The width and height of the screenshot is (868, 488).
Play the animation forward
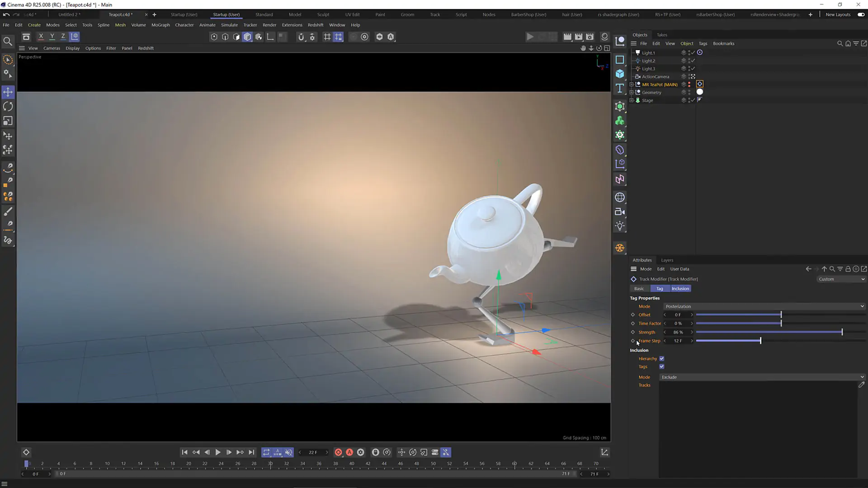(x=218, y=452)
